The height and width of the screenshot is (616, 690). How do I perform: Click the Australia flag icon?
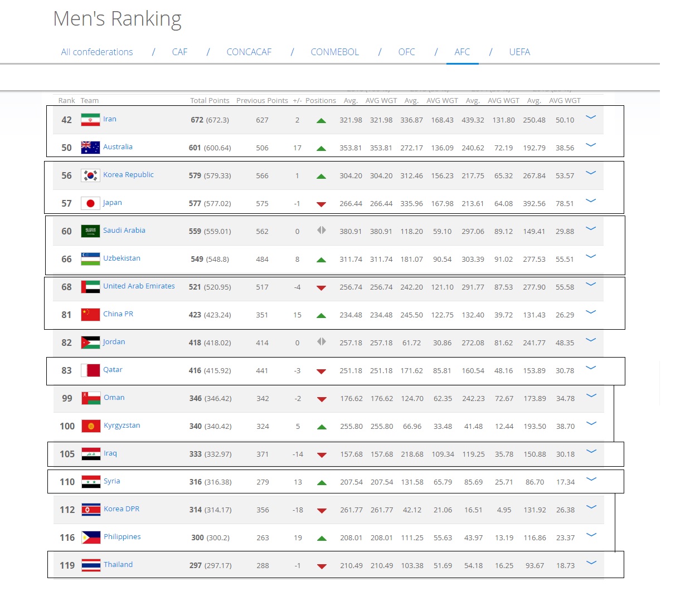click(90, 148)
